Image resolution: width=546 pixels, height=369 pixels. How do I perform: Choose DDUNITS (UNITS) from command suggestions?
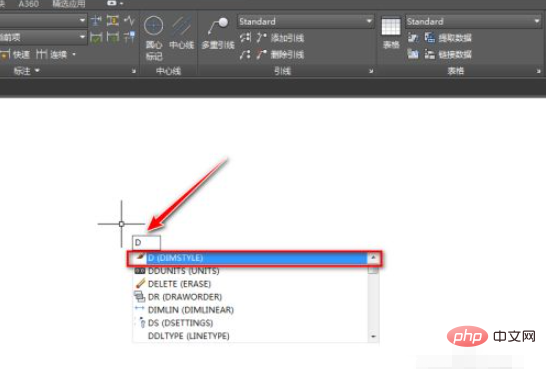pos(250,271)
